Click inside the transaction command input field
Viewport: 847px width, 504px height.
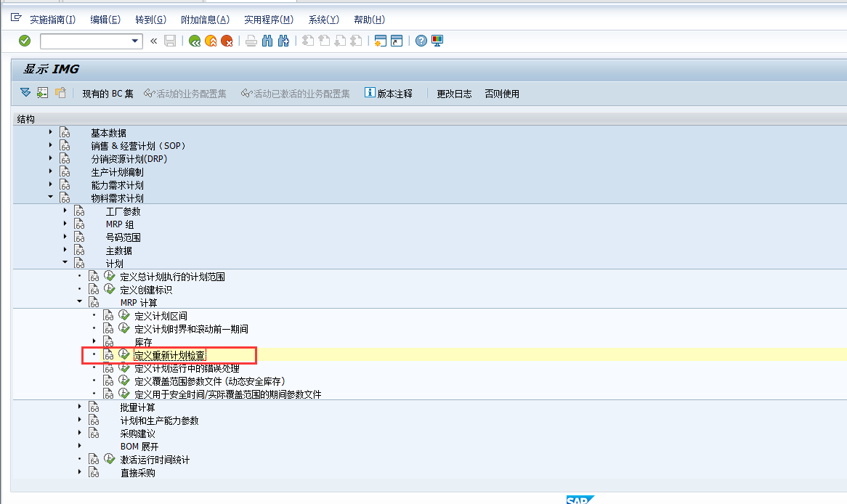(85, 41)
